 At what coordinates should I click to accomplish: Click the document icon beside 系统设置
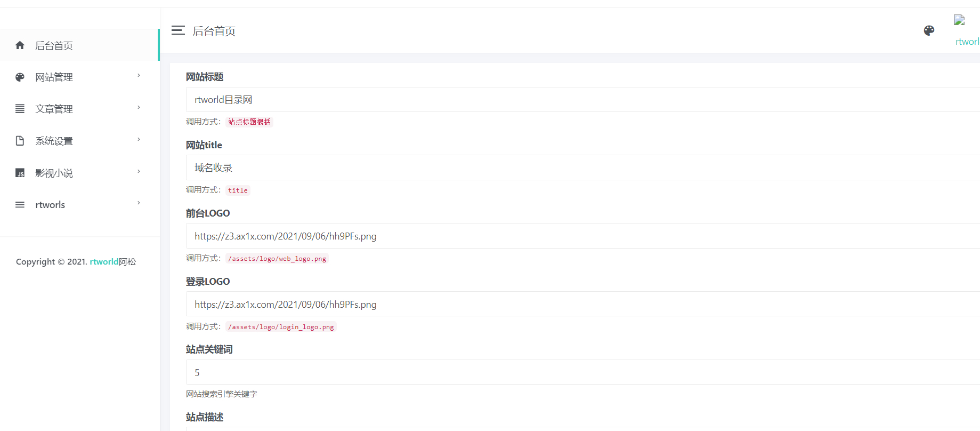coord(20,141)
